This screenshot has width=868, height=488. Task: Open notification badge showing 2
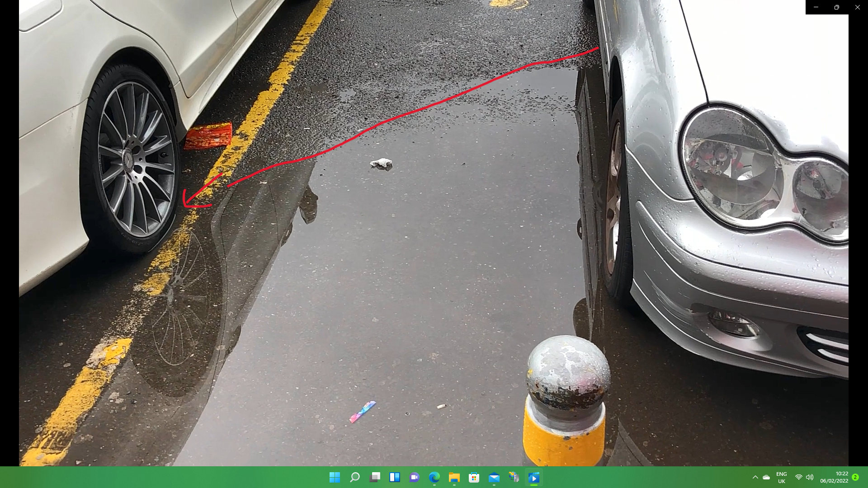pyautogui.click(x=855, y=477)
